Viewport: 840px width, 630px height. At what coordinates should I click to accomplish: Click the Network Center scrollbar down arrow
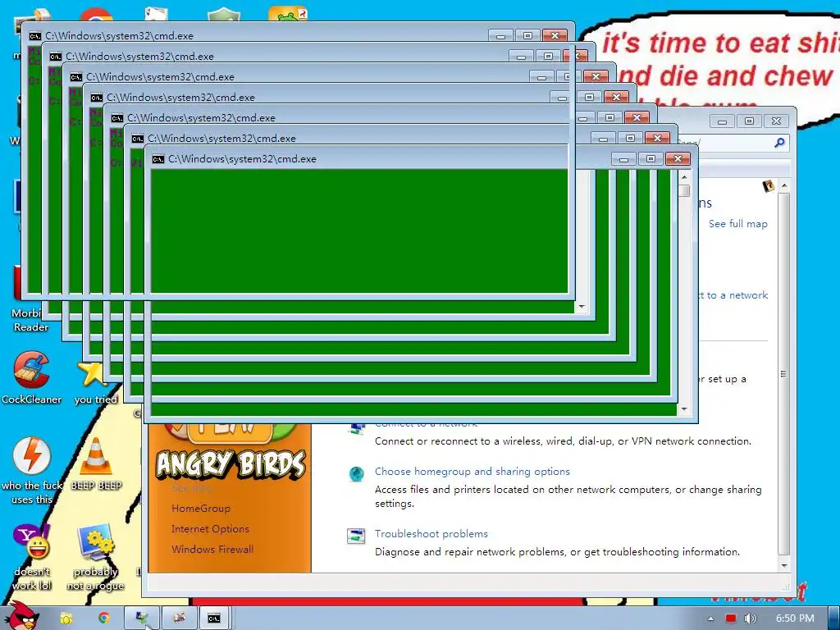click(x=784, y=566)
